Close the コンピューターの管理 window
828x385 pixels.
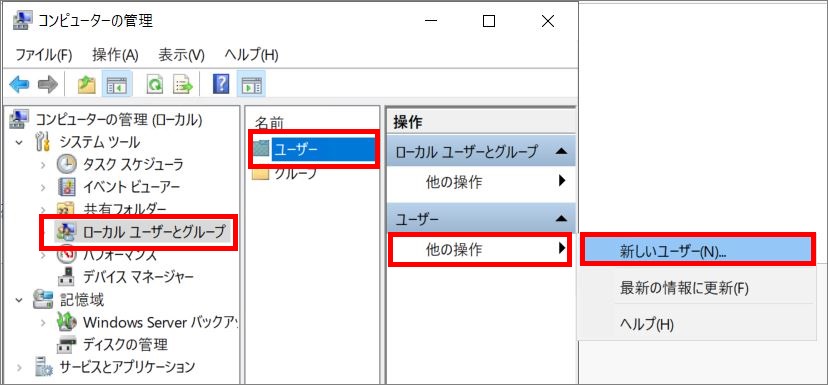click(548, 21)
